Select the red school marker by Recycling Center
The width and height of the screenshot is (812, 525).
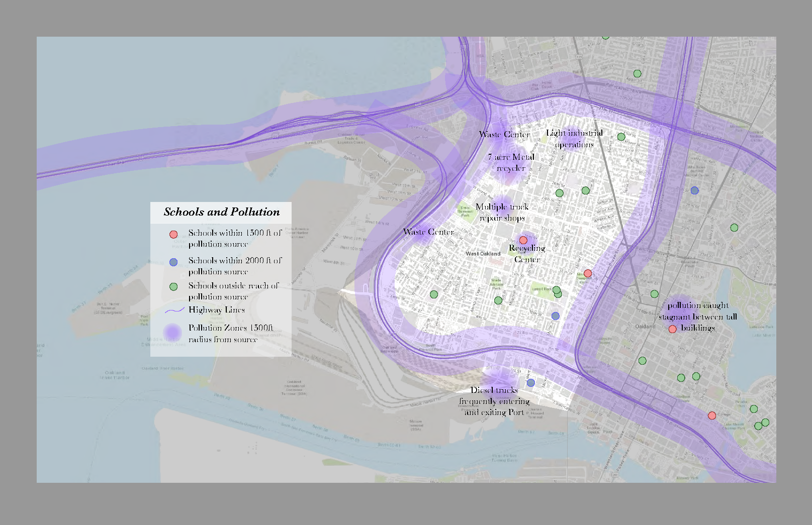(x=523, y=240)
